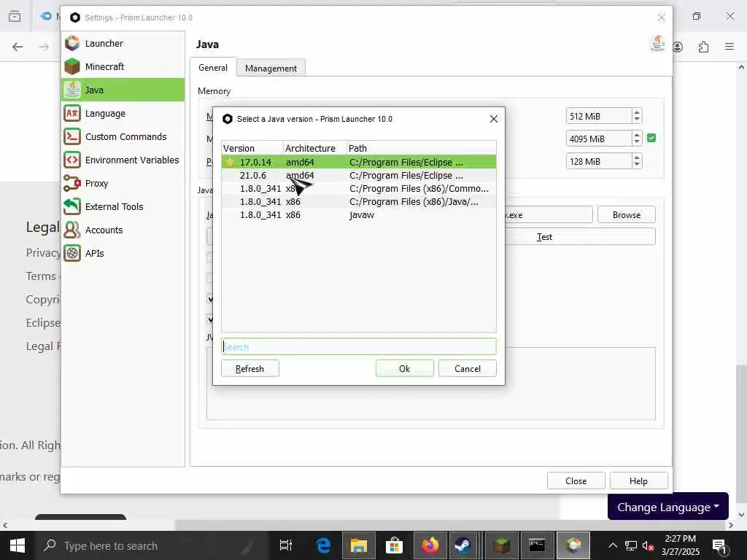
Task: Open the clock showing 2:27 PM
Action: pos(681,545)
